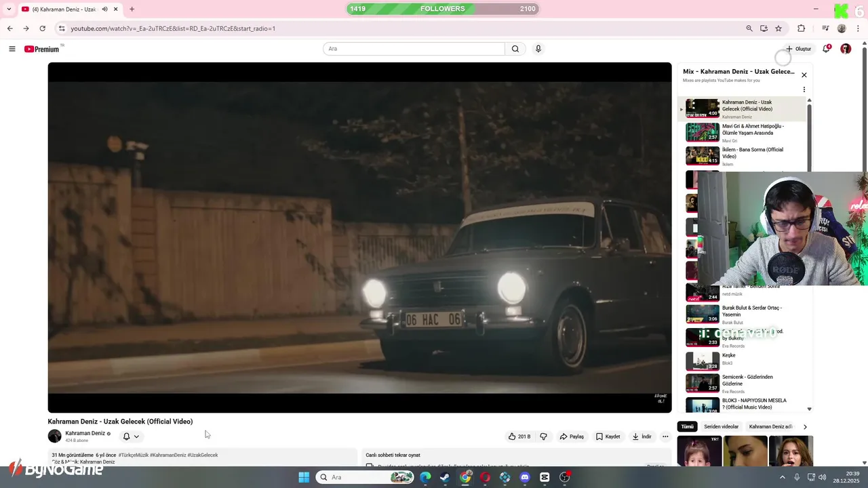
Task: Close the Mix playlist panel
Action: (x=804, y=75)
